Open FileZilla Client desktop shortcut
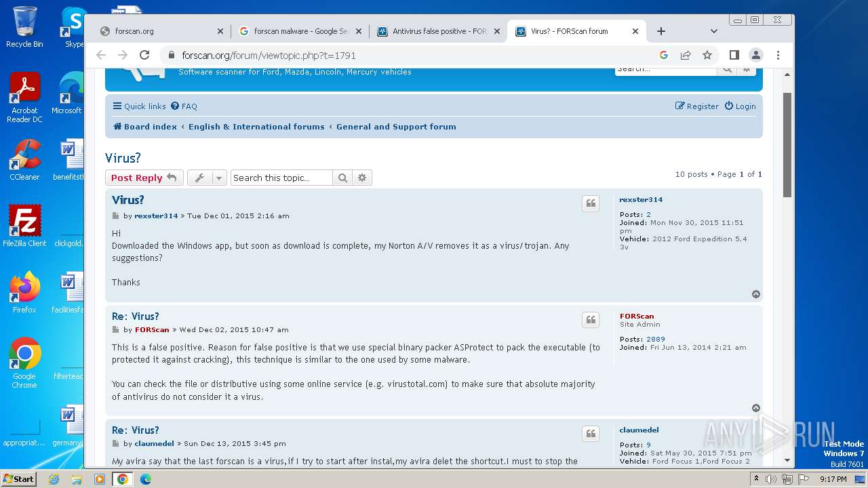This screenshot has width=868, height=488. (24, 226)
